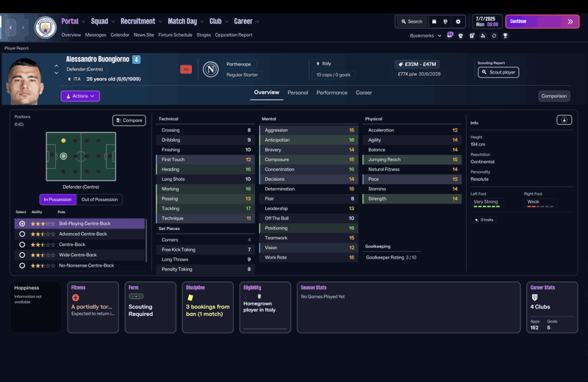Click the £32M - £47M value tag
Image resolution: width=588 pixels, height=382 pixels.
point(417,64)
